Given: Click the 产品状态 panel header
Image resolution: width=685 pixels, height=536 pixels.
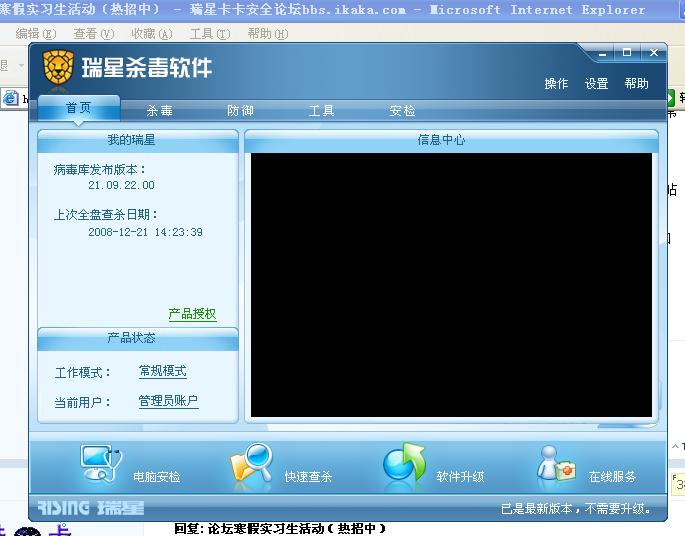Looking at the screenshot, I should click(138, 339).
